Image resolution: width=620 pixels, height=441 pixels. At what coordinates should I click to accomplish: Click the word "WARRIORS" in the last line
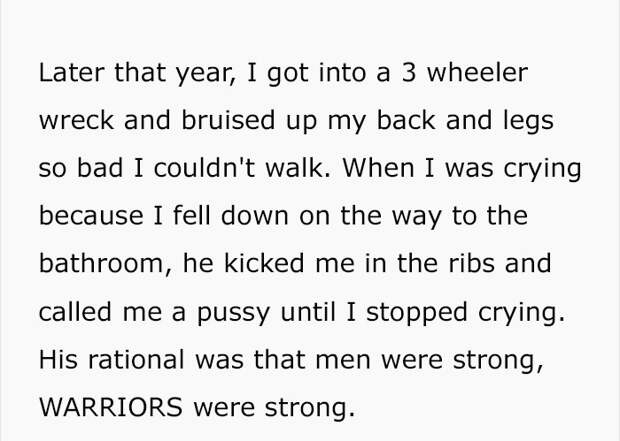tap(111, 407)
